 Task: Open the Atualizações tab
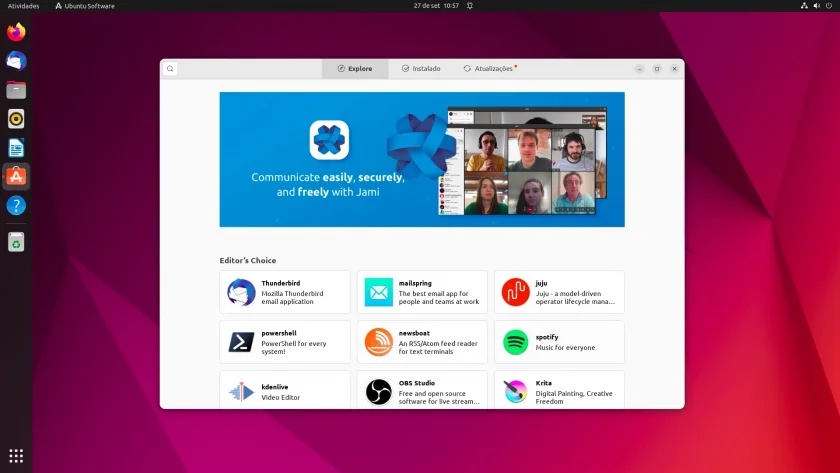tap(490, 69)
